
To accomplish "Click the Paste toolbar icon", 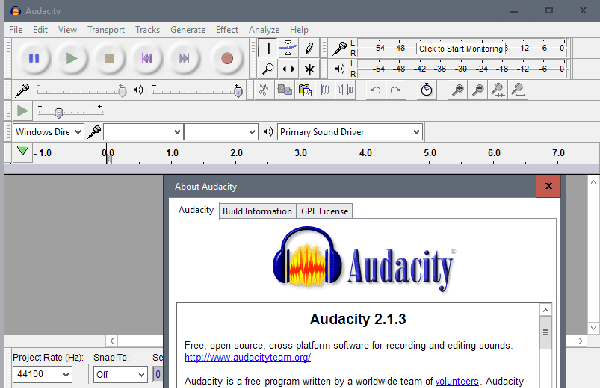I will tap(305, 90).
